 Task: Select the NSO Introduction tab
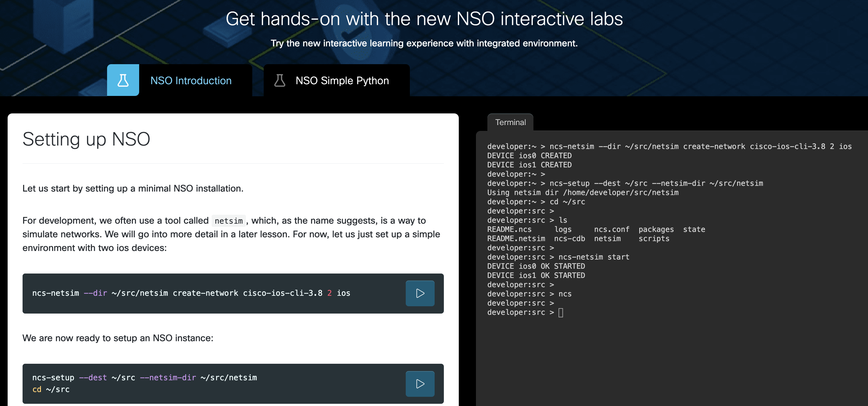pyautogui.click(x=191, y=80)
